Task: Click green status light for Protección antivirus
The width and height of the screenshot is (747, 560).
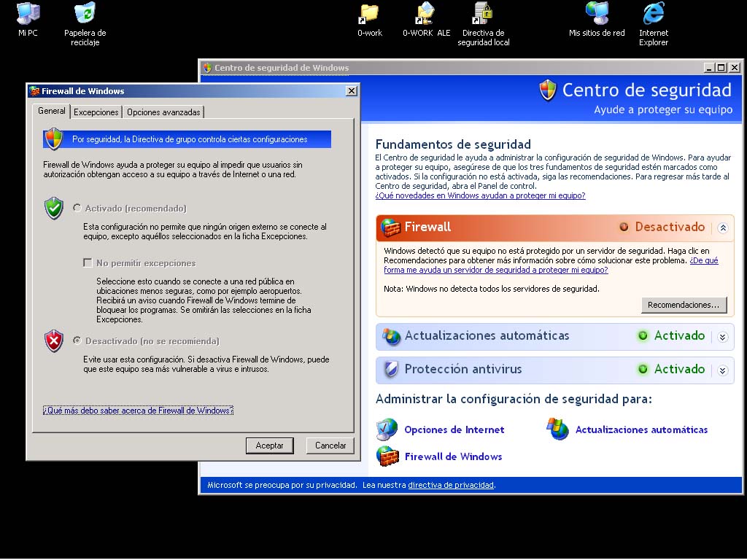Action: coord(643,369)
